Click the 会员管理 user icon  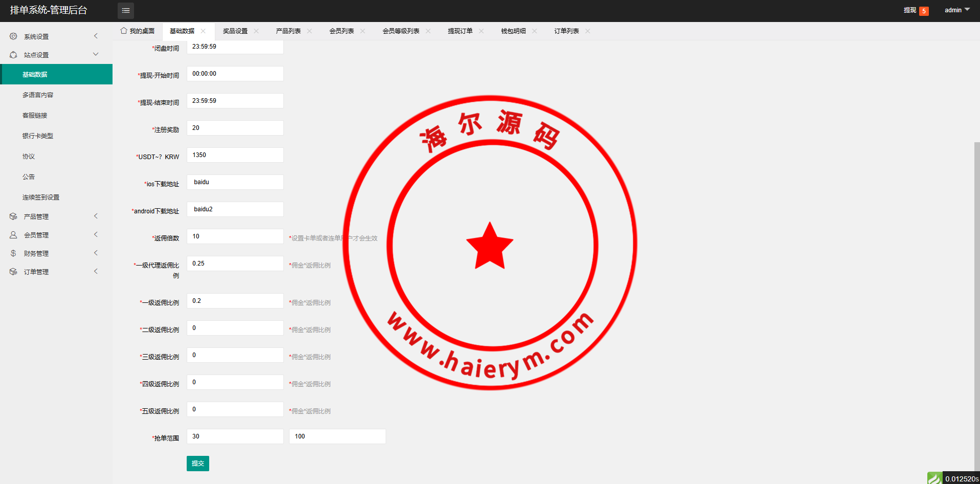[13, 235]
